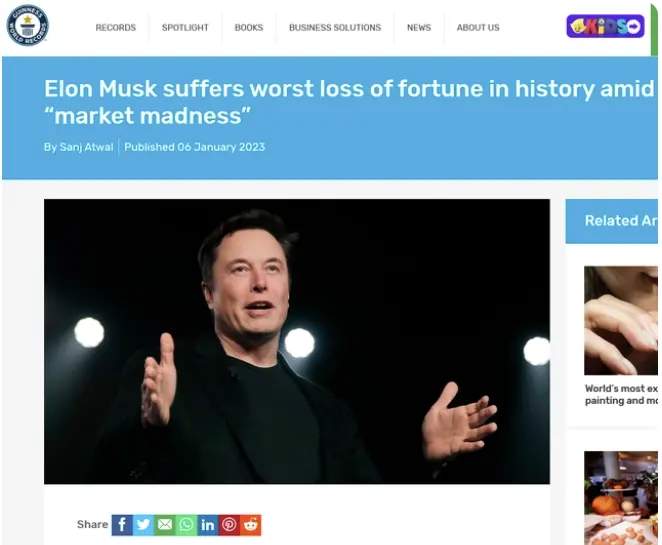Open the Kids site badge
Image resolution: width=662 pixels, height=545 pixels.
[605, 27]
